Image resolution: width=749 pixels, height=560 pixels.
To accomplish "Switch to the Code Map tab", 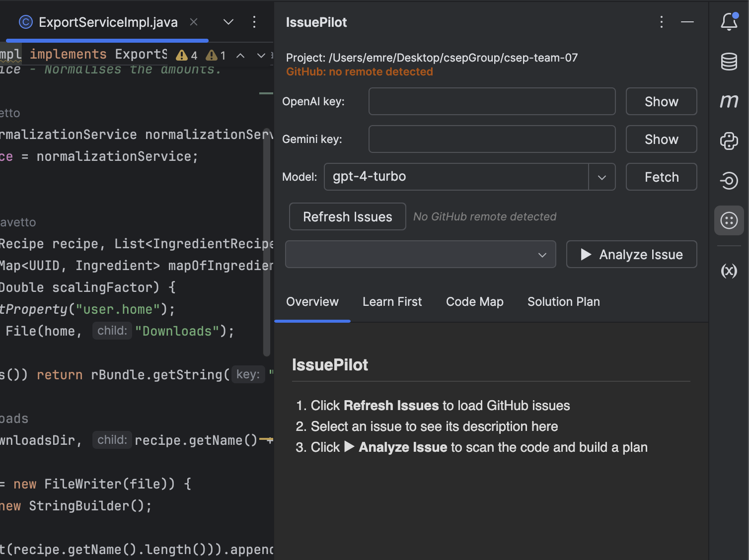I will coord(475,302).
